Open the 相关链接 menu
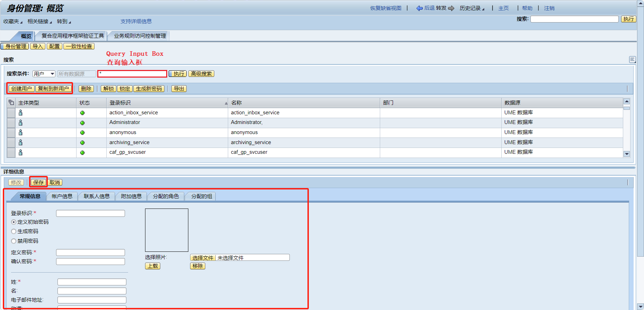Screen dimensions: 644x310 (x=39, y=21)
